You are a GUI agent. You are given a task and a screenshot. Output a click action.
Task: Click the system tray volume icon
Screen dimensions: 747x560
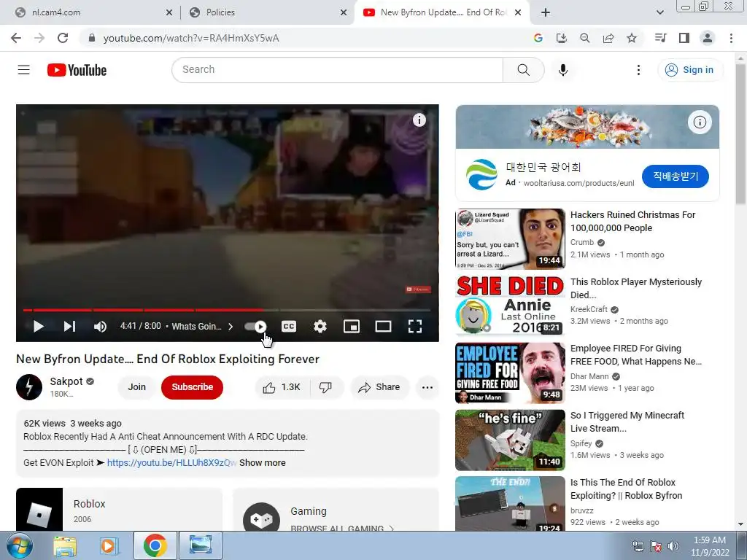click(x=673, y=546)
